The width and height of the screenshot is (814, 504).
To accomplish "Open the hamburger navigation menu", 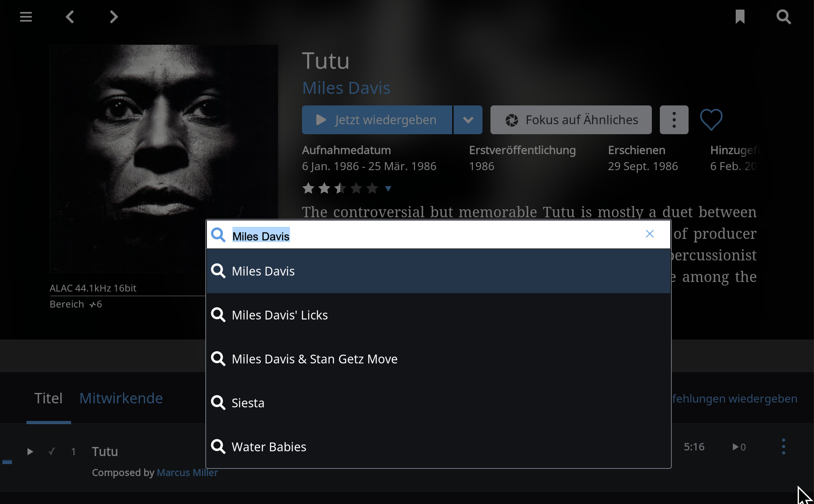I will click(26, 17).
